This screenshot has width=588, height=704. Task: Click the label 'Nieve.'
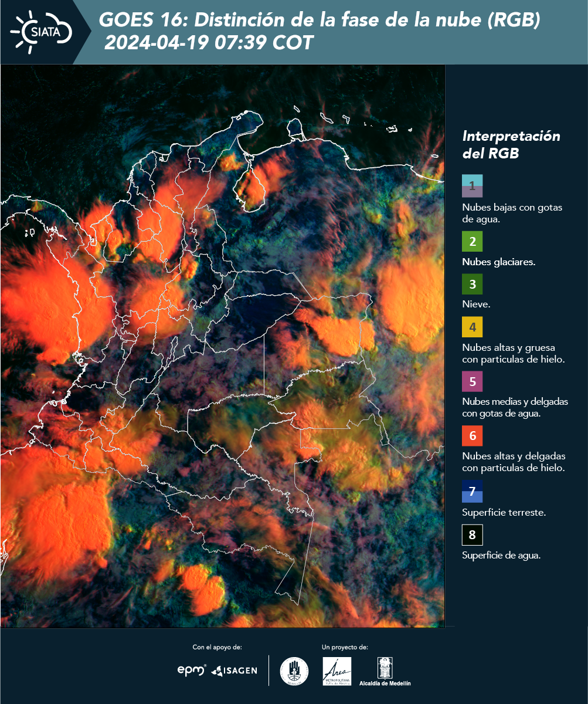[476, 305]
